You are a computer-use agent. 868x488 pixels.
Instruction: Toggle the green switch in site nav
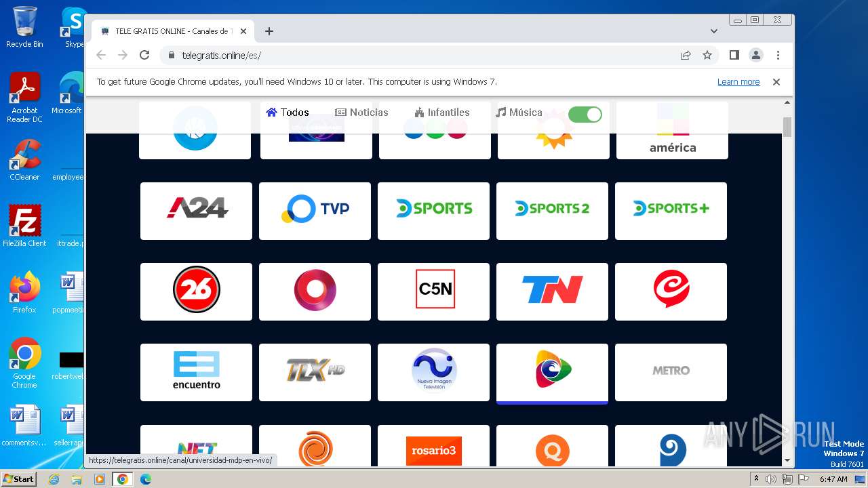585,114
